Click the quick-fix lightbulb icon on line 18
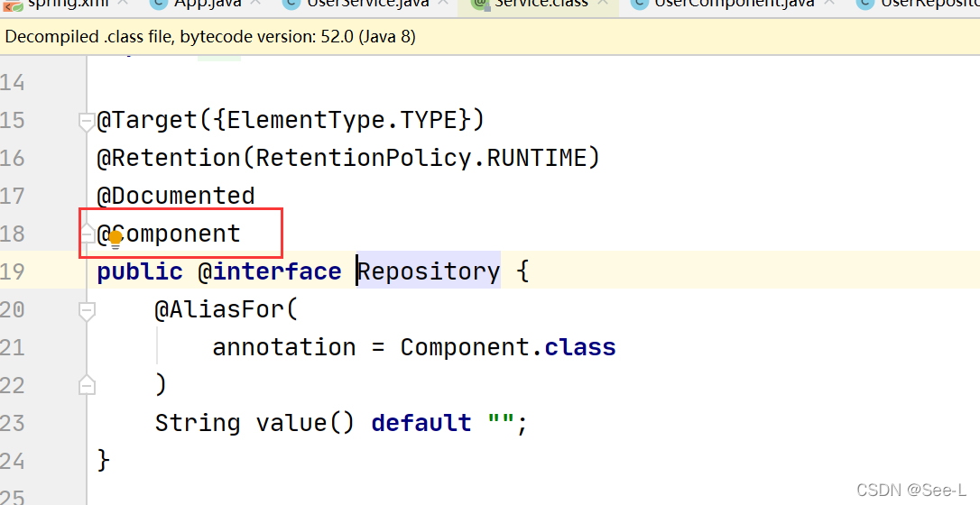The image size is (980, 505). (116, 239)
